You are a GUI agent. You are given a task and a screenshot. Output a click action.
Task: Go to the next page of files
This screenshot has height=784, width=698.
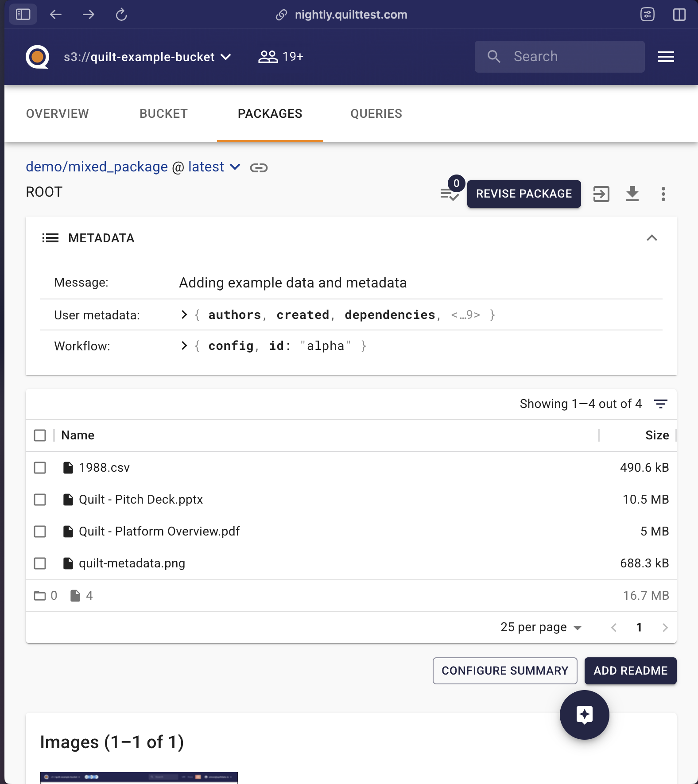point(665,628)
